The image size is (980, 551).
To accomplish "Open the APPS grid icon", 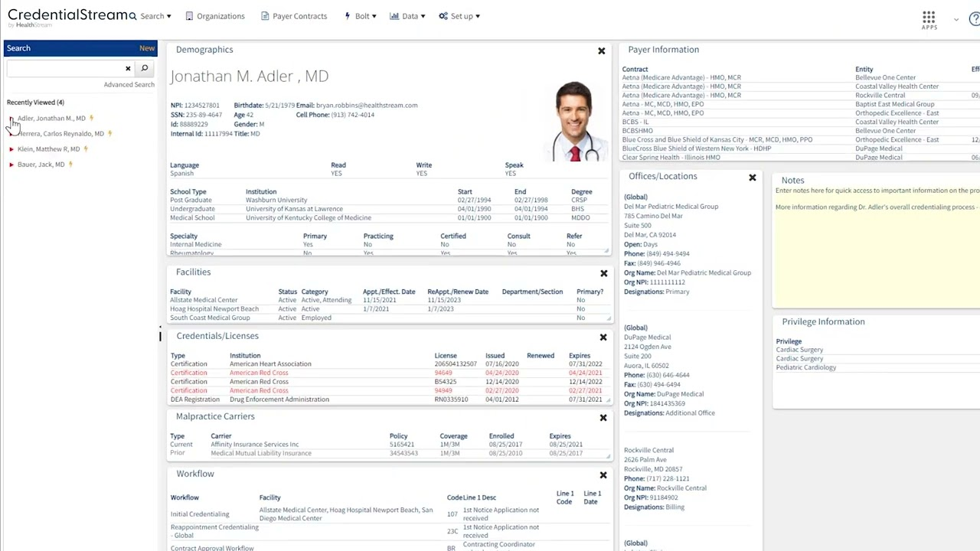I will [x=929, y=18].
